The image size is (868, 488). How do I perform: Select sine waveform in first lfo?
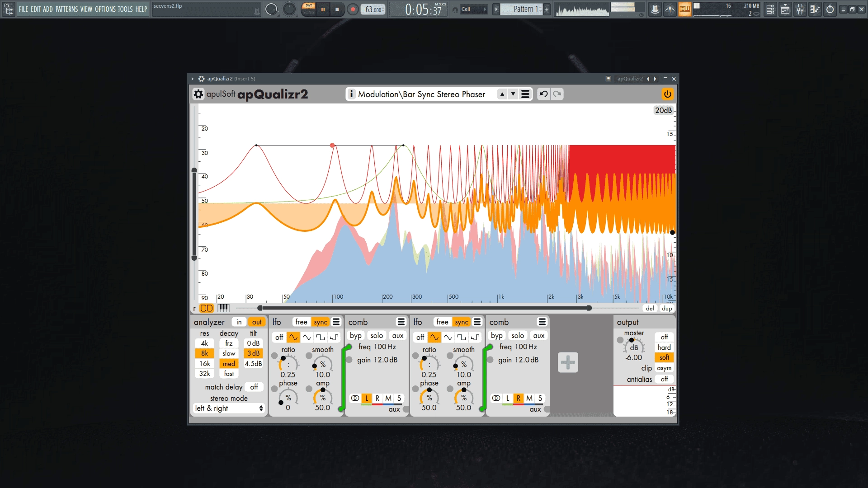tap(293, 337)
